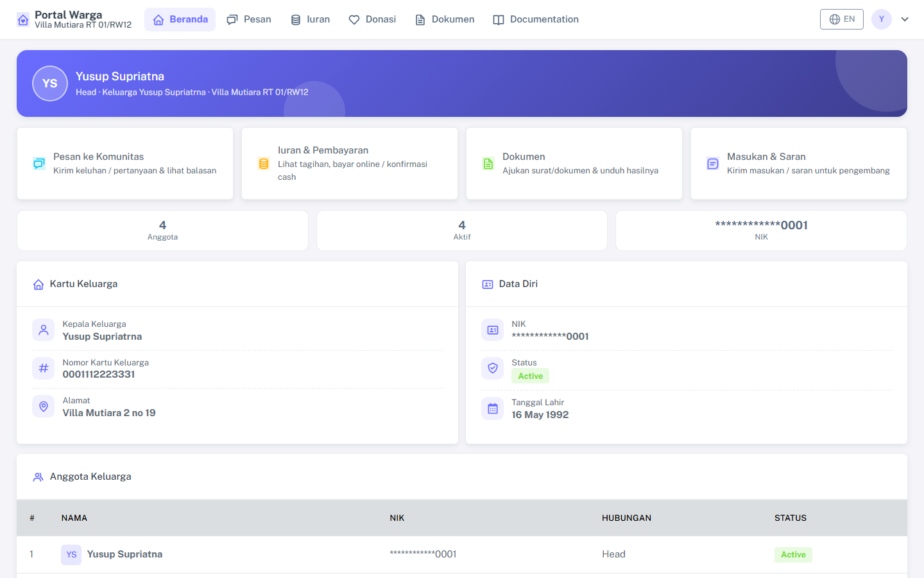This screenshot has width=924, height=578.
Task: Expand the user account dropdown chevron
Action: click(905, 19)
